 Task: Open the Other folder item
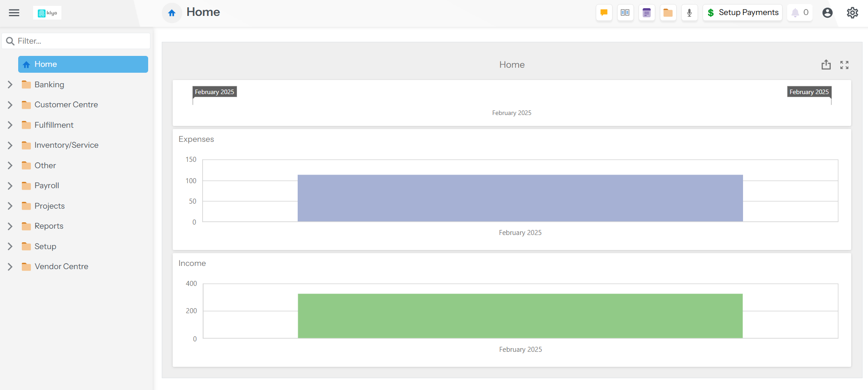[x=83, y=165]
